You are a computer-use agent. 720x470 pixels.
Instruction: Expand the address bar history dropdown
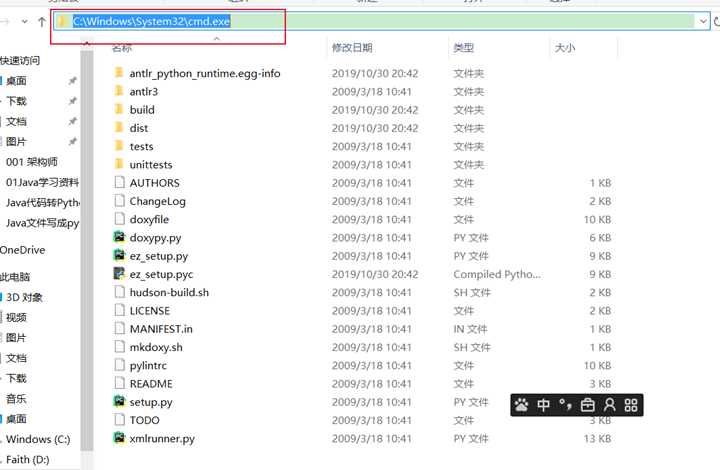[x=703, y=21]
